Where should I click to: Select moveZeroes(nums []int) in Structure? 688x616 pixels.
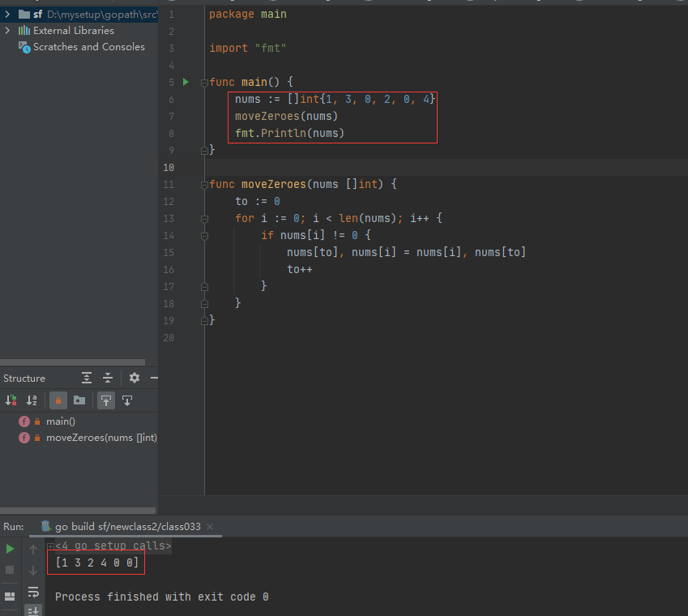[101, 438]
